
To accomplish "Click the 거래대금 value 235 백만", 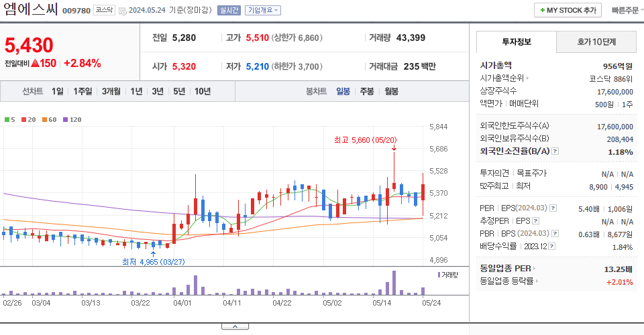I will 419,66.
